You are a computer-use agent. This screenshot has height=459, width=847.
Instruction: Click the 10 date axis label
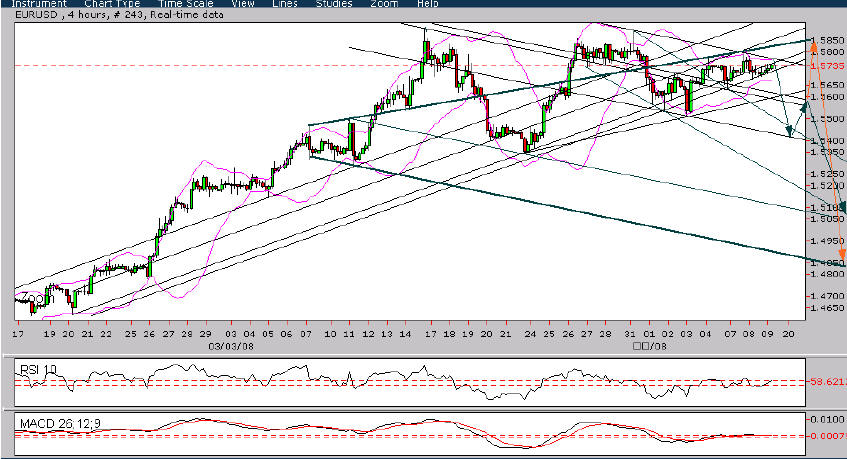(x=331, y=334)
